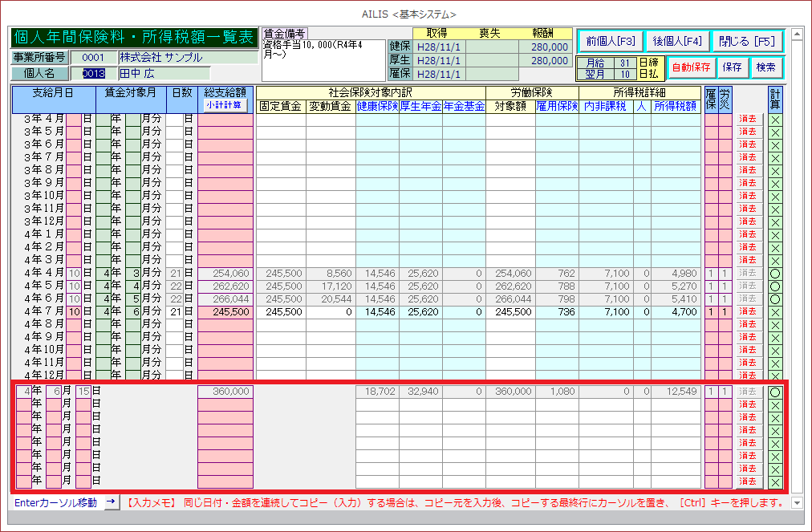Toggle the 自動保存 auto-save button
This screenshot has width=812, height=532.
click(690, 67)
